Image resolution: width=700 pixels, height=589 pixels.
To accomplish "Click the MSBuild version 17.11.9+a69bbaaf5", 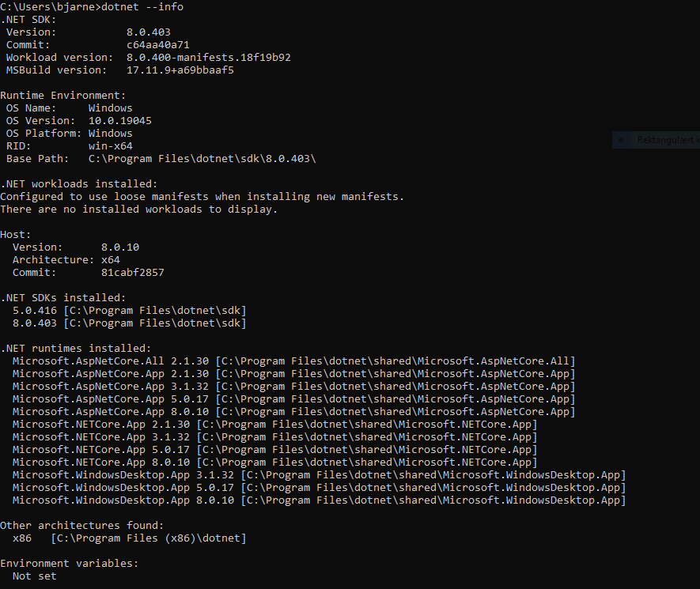I will click(180, 70).
